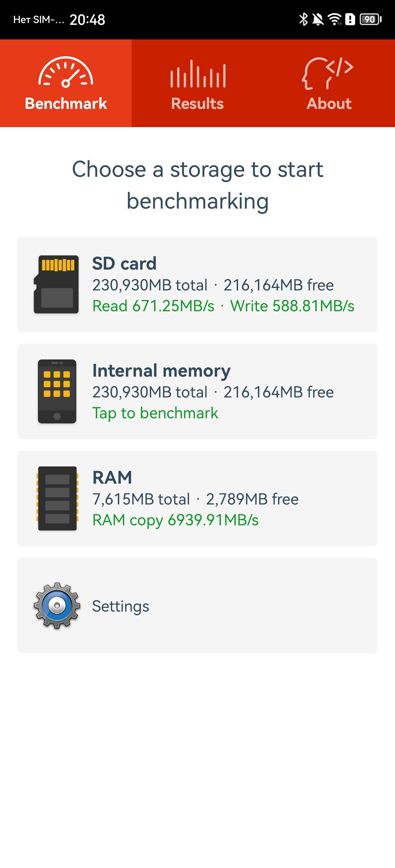Switch to the Results tab label

pyautogui.click(x=197, y=104)
